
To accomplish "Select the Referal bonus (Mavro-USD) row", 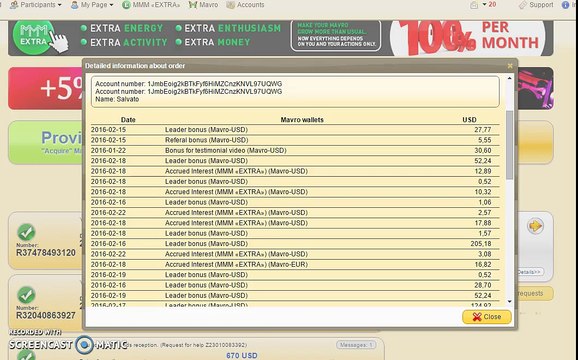I will [x=295, y=140].
